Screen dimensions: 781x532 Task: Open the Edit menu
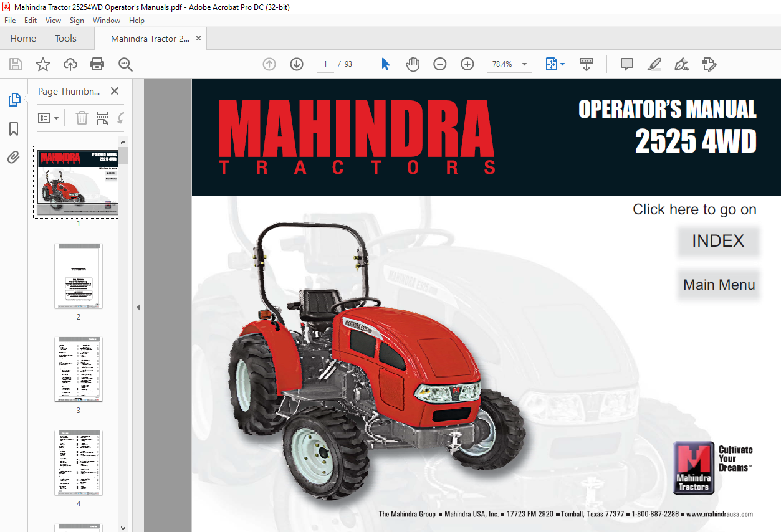[x=31, y=21]
